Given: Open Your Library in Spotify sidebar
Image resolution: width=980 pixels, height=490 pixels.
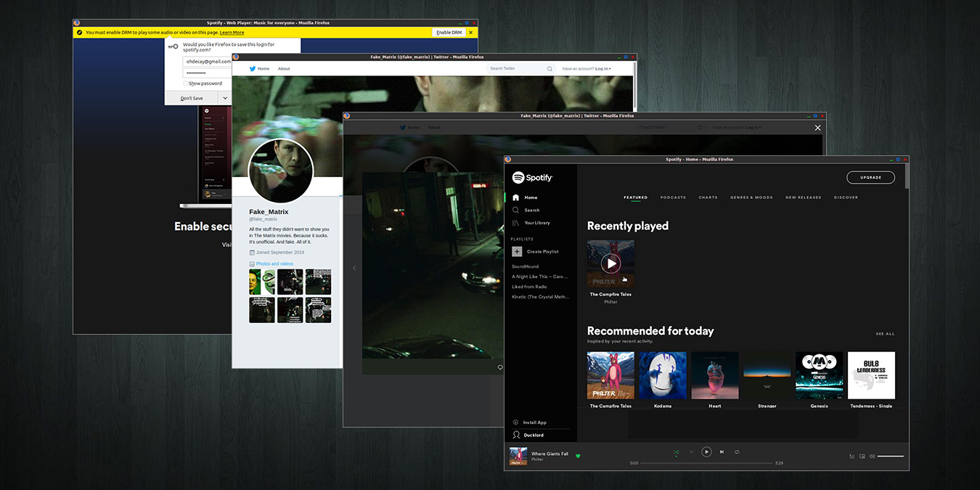Looking at the screenshot, I should click(x=536, y=223).
